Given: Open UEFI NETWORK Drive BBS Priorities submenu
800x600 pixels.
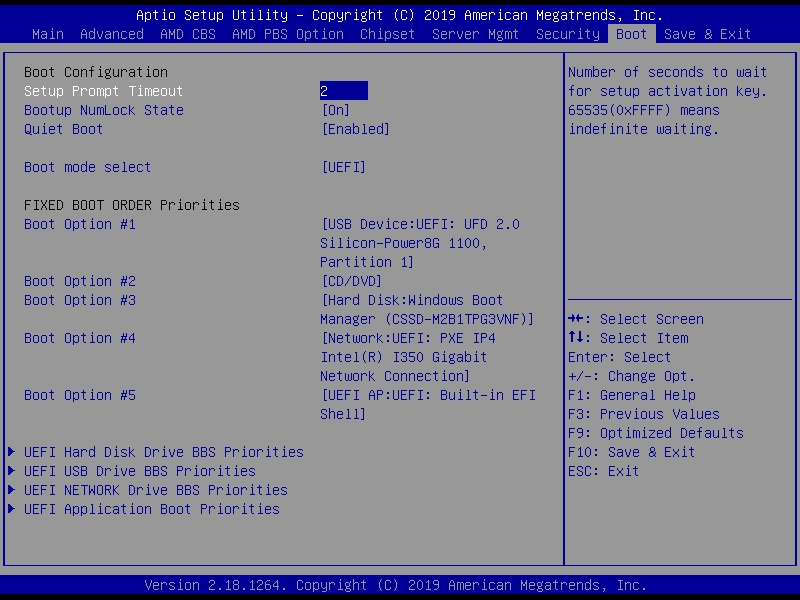Looking at the screenshot, I should [156, 490].
